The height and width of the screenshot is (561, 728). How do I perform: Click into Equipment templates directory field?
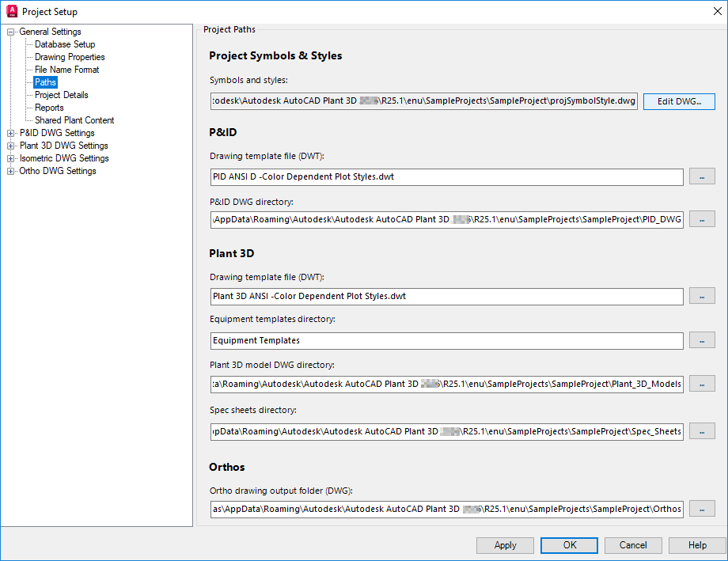446,340
